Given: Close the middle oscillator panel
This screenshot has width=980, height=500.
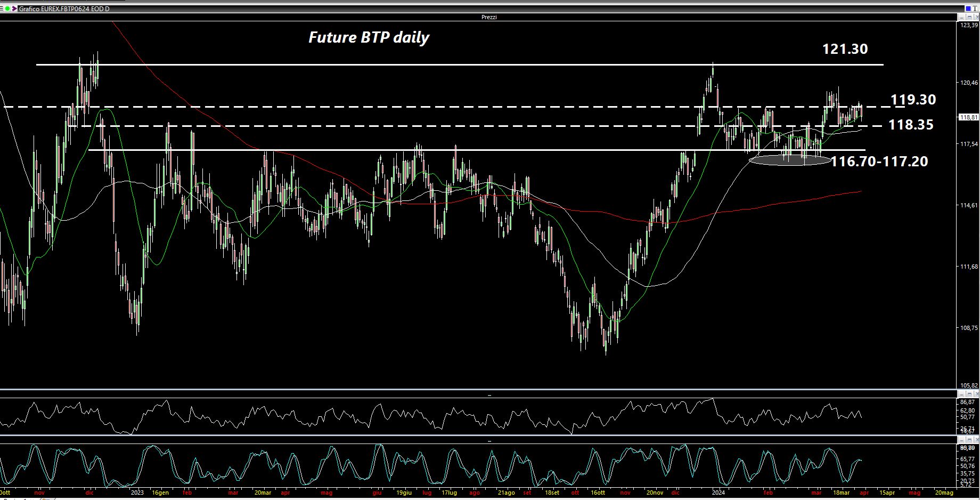Looking at the screenshot, I should (976, 394).
